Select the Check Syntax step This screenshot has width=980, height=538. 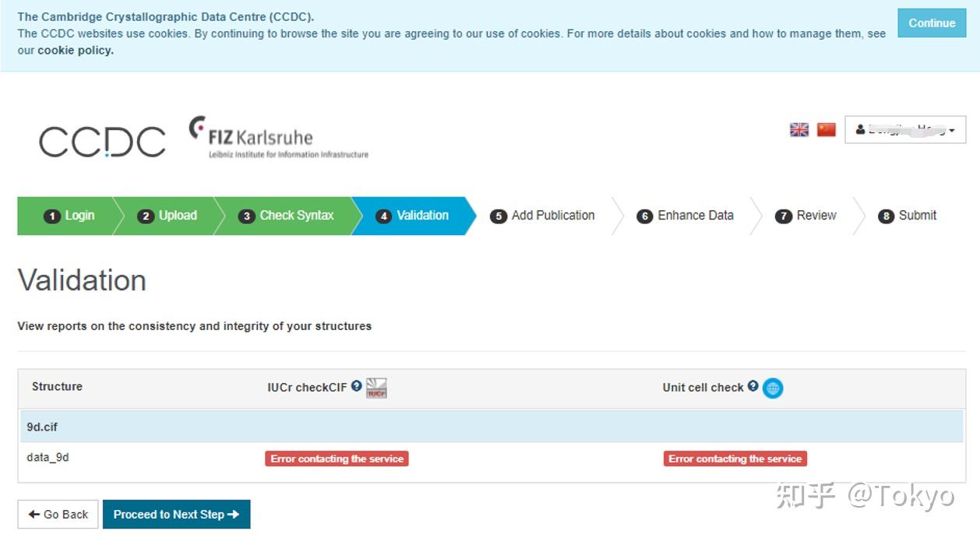click(x=286, y=216)
